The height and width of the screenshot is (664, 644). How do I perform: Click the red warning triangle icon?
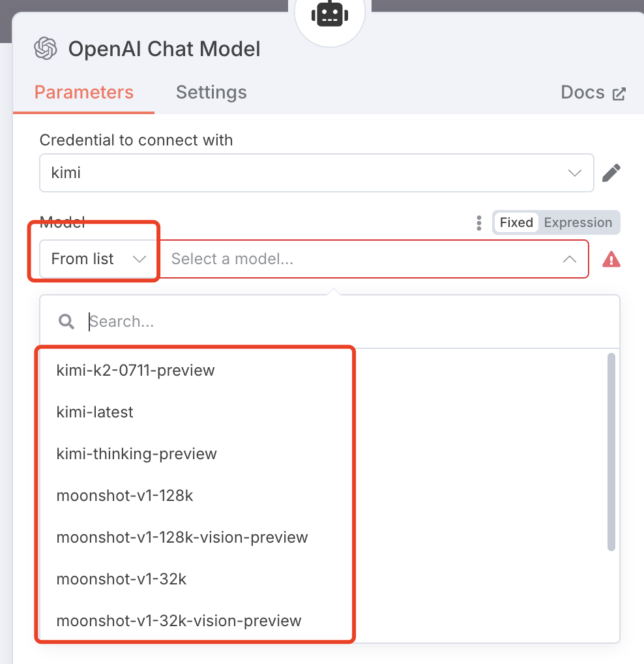coord(611,260)
